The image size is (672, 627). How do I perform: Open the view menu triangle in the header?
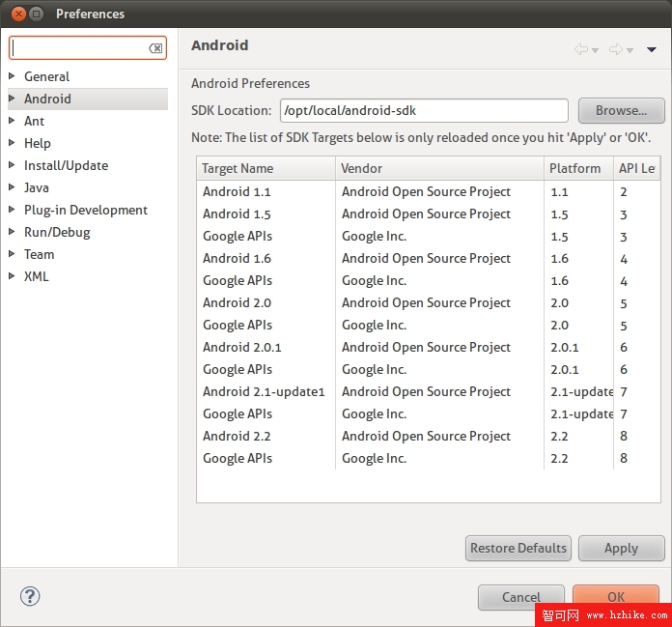click(x=652, y=49)
